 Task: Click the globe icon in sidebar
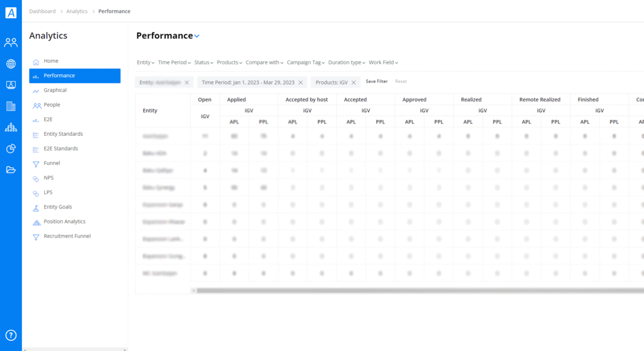pos(11,64)
